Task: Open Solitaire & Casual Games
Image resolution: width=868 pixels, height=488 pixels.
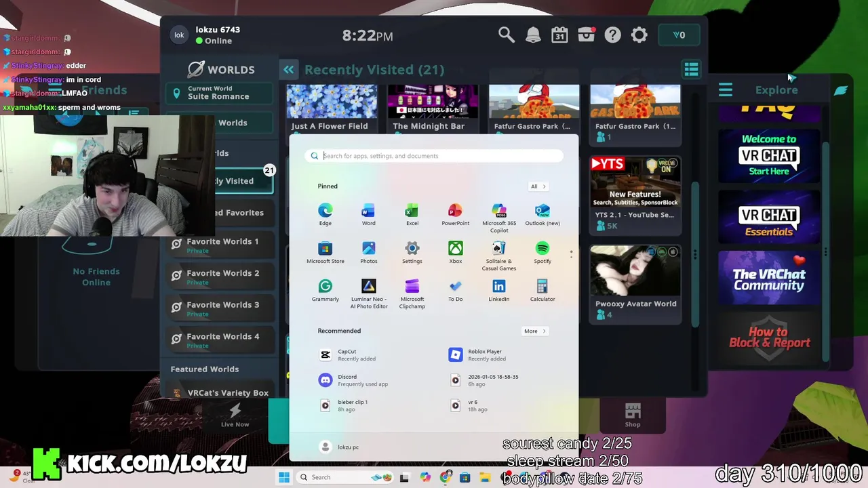Action: tap(499, 256)
